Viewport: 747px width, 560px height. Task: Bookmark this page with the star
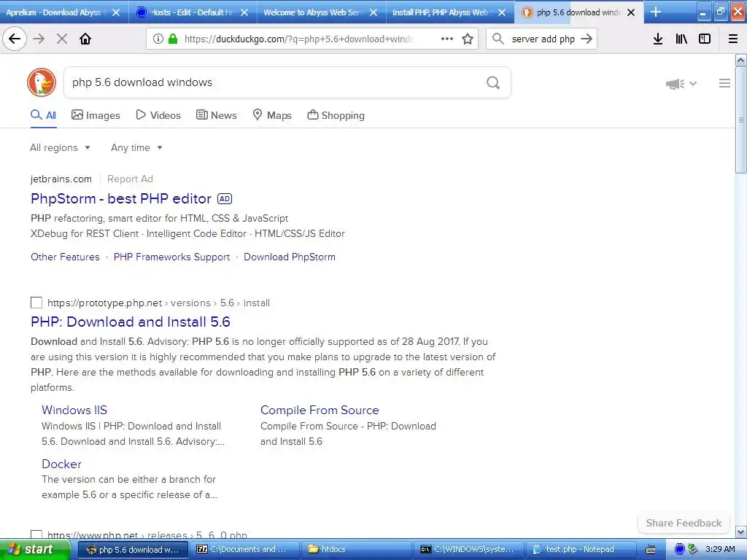point(468,39)
